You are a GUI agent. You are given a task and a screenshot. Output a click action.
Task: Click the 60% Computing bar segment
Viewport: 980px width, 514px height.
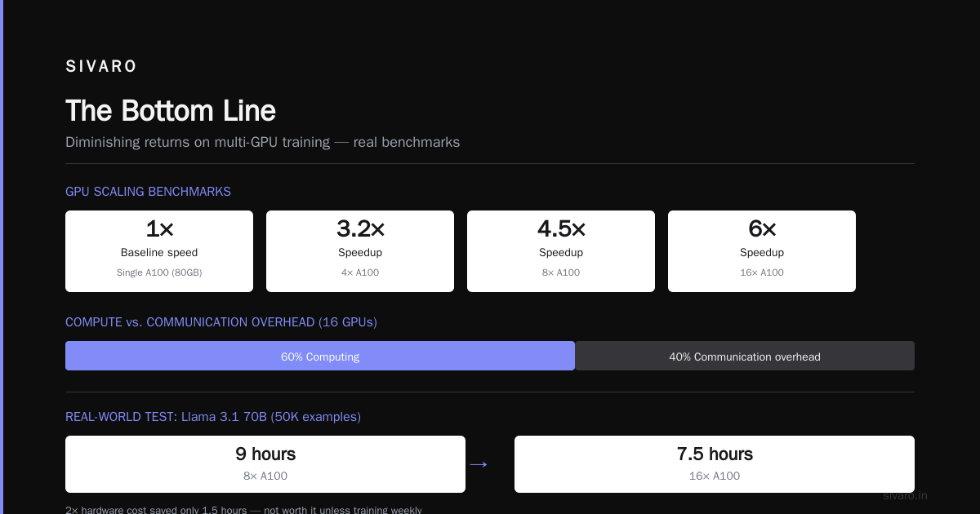point(320,356)
